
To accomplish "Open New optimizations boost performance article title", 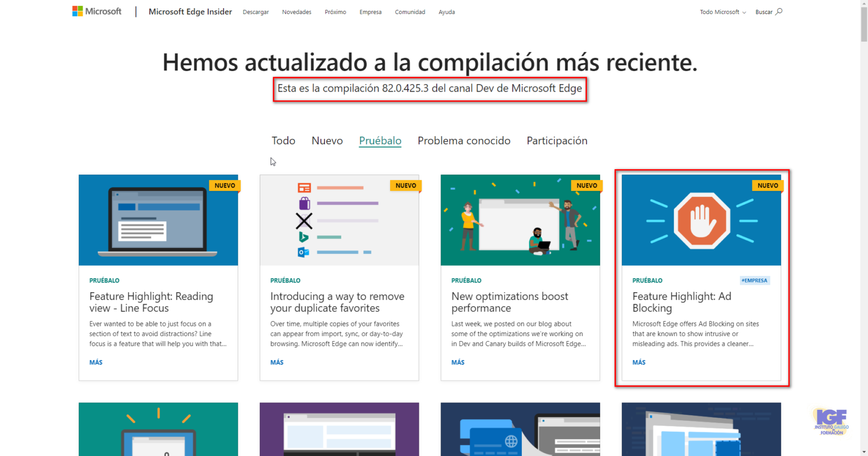I will pos(509,302).
